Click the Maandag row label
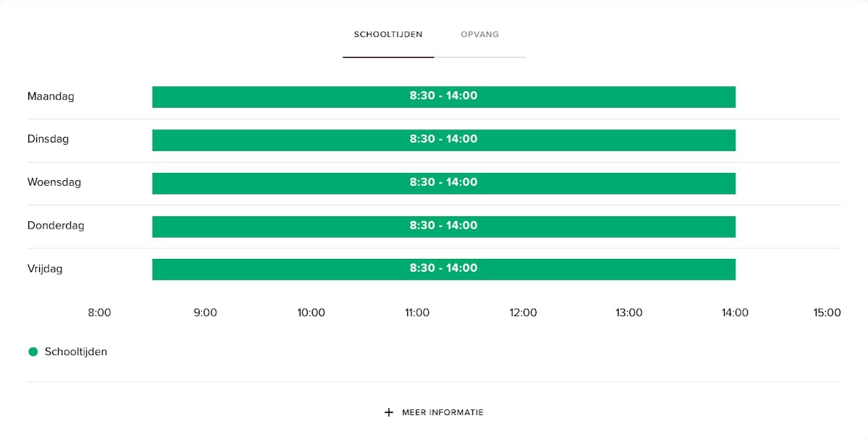Image resolution: width=868 pixels, height=439 pixels. tap(51, 96)
